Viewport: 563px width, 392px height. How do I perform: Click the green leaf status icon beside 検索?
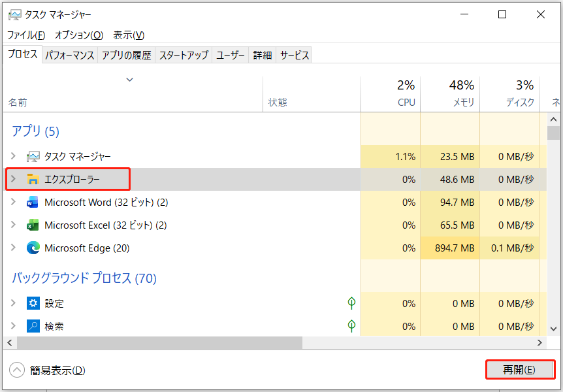(351, 325)
